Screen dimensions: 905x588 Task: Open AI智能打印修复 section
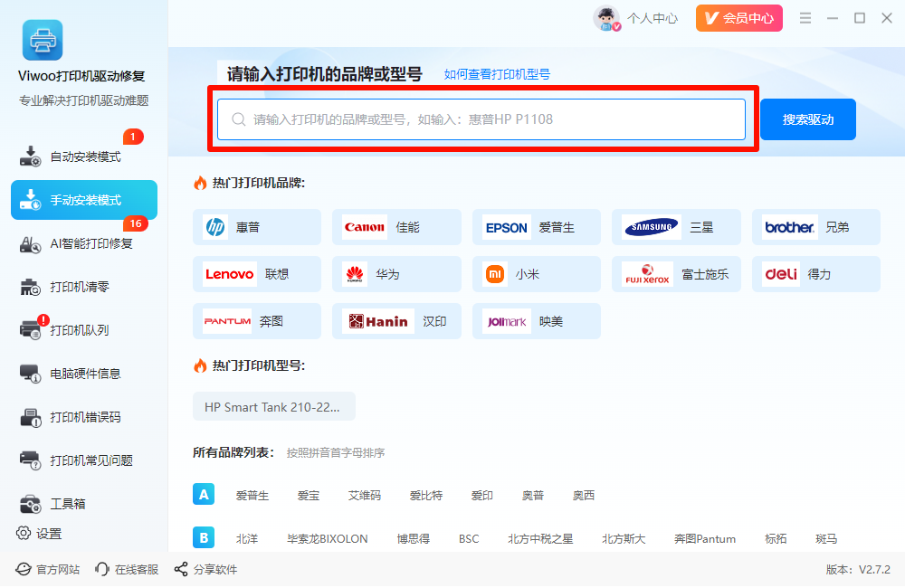(83, 243)
